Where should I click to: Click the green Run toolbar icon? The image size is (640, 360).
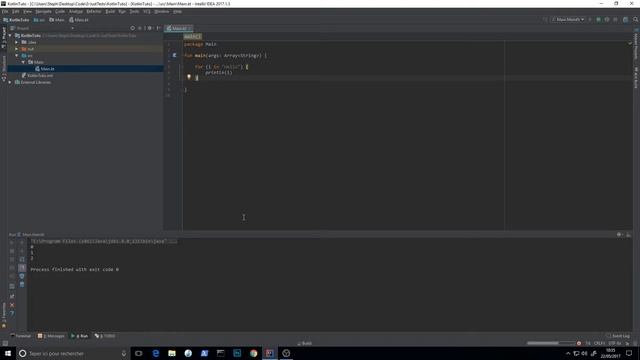598,19
